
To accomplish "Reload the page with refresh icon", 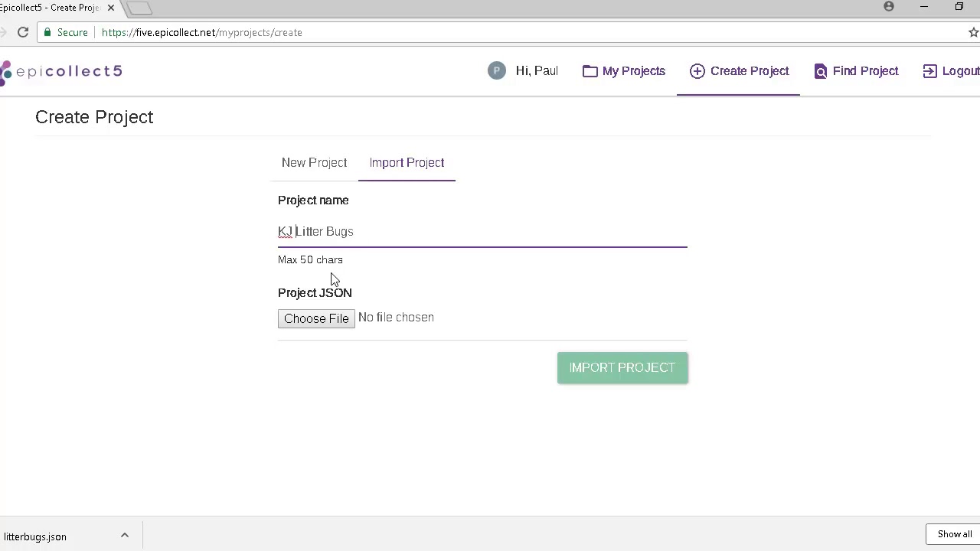I will pyautogui.click(x=23, y=32).
